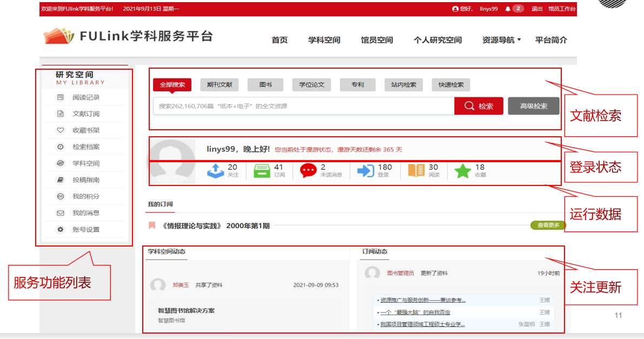Click the green 查看更多 button
Image resolution: width=644 pixels, height=339 pixels.
[x=548, y=225]
